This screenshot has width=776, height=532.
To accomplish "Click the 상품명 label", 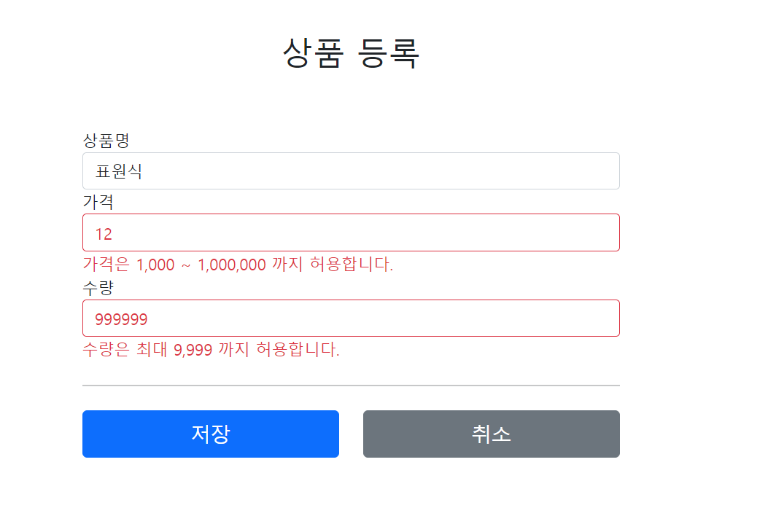I will click(x=106, y=141).
